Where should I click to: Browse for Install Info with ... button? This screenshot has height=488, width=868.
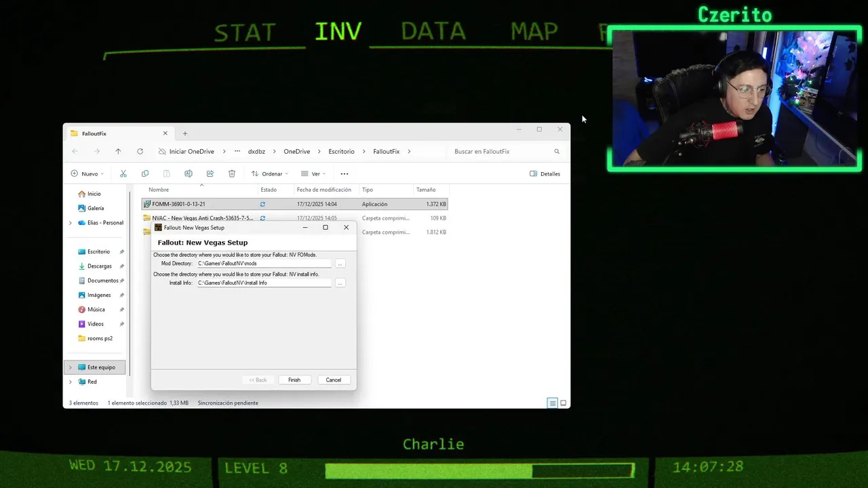(340, 283)
